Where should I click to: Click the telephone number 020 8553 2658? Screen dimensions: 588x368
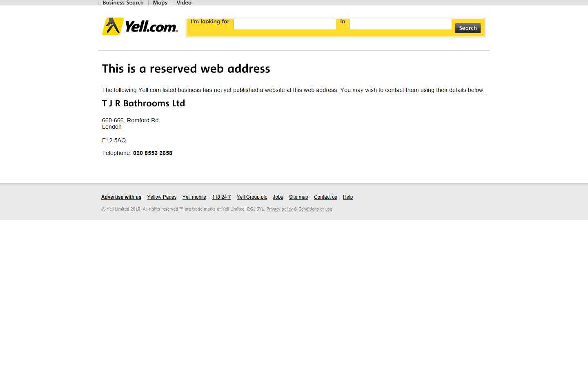tap(153, 153)
